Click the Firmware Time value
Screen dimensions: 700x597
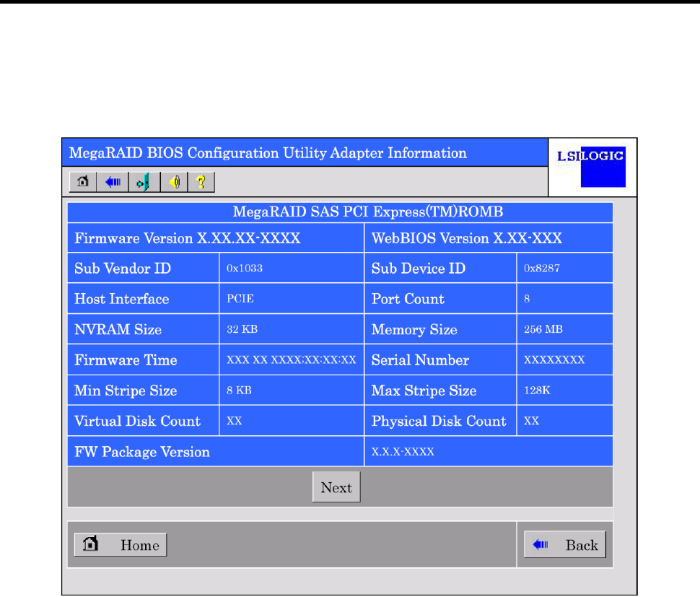click(291, 360)
